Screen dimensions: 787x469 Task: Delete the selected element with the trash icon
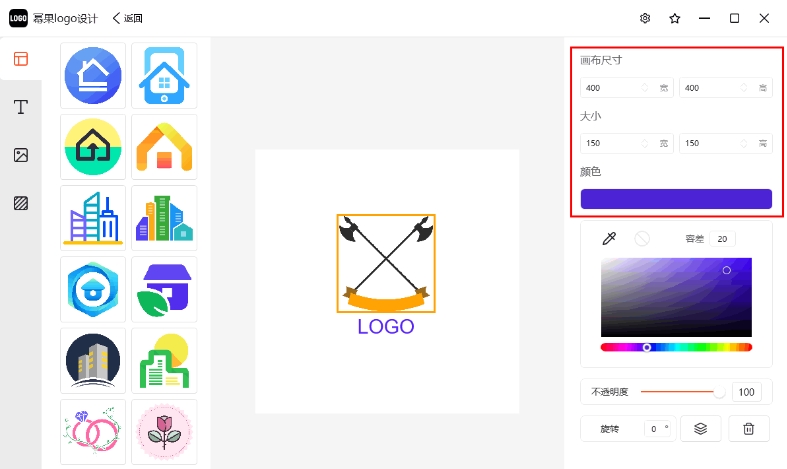coord(748,429)
